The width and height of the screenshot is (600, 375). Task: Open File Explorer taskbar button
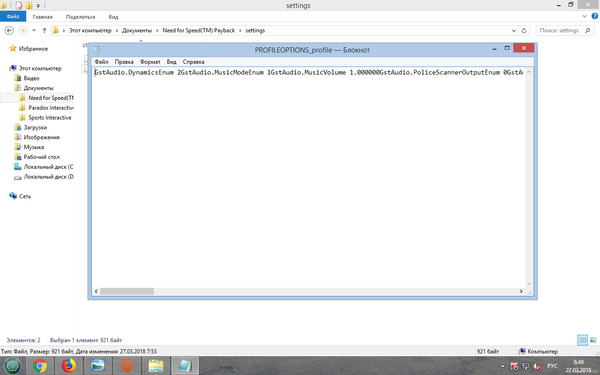[x=156, y=366]
